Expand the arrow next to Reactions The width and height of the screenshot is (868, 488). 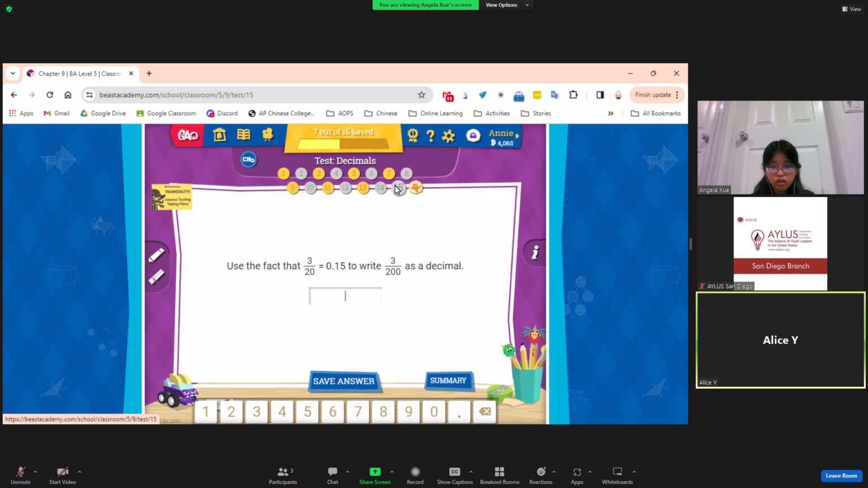point(554,472)
